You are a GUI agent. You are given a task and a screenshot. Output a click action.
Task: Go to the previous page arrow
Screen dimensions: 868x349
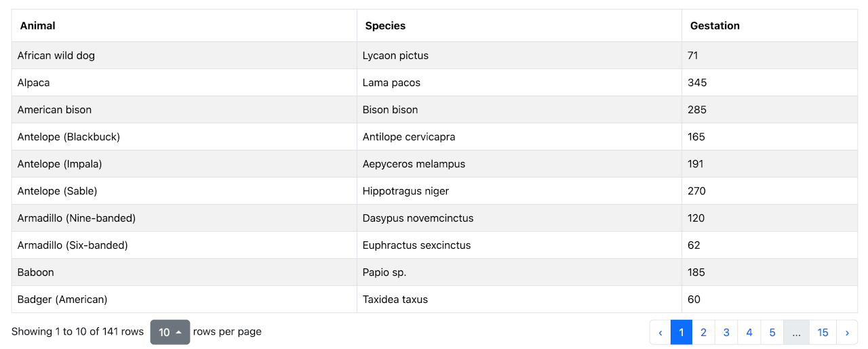click(660, 332)
